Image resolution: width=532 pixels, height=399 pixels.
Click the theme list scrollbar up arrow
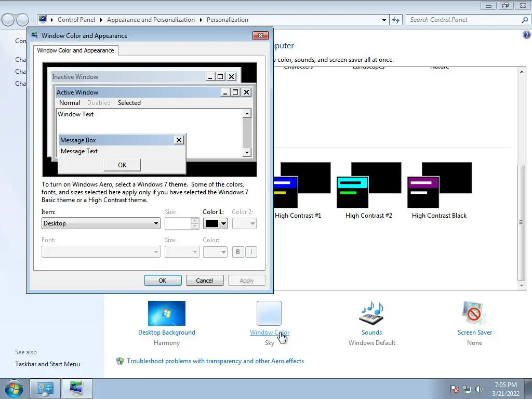click(522, 71)
